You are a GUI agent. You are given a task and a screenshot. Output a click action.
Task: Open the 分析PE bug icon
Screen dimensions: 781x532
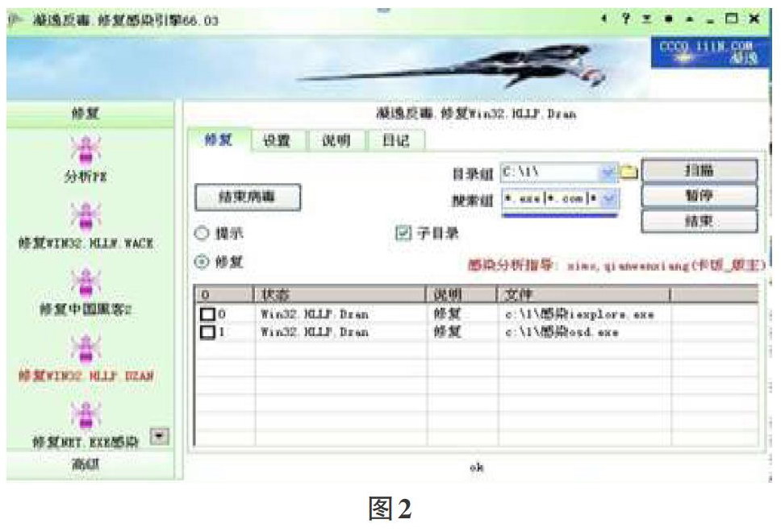[86, 150]
